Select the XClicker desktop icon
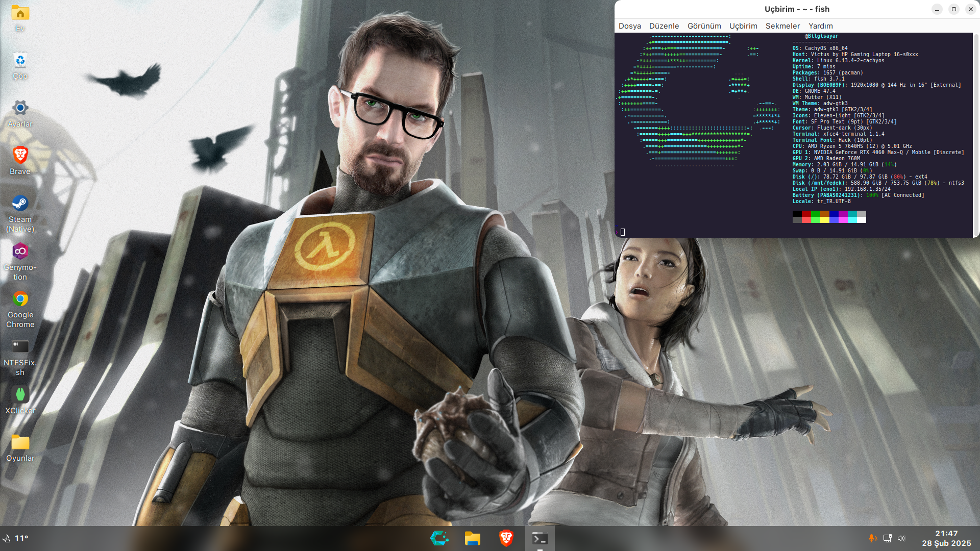The height and width of the screenshot is (551, 980). (x=20, y=400)
